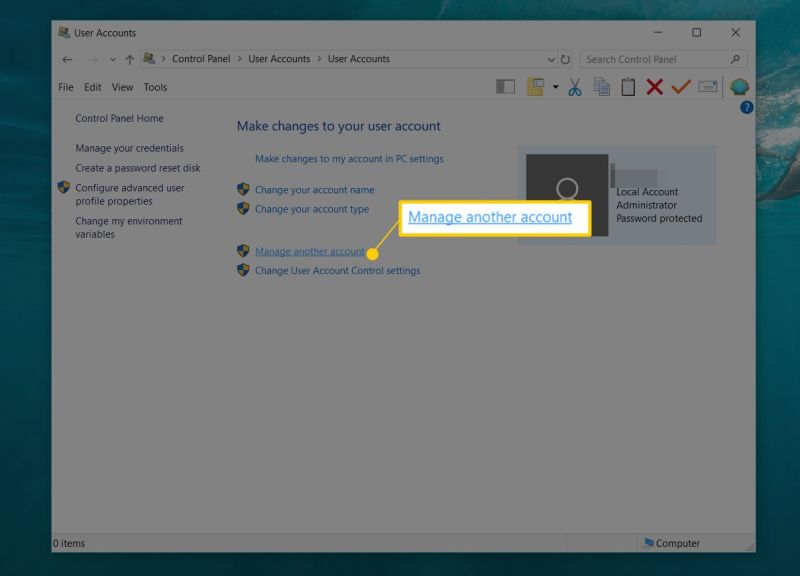The width and height of the screenshot is (800, 576).
Task: Click the User Accounts title bar icon
Action: (64, 33)
